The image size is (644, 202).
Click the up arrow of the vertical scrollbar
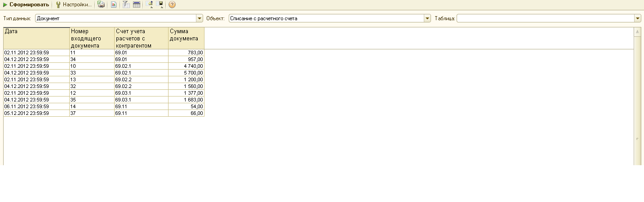point(637,32)
